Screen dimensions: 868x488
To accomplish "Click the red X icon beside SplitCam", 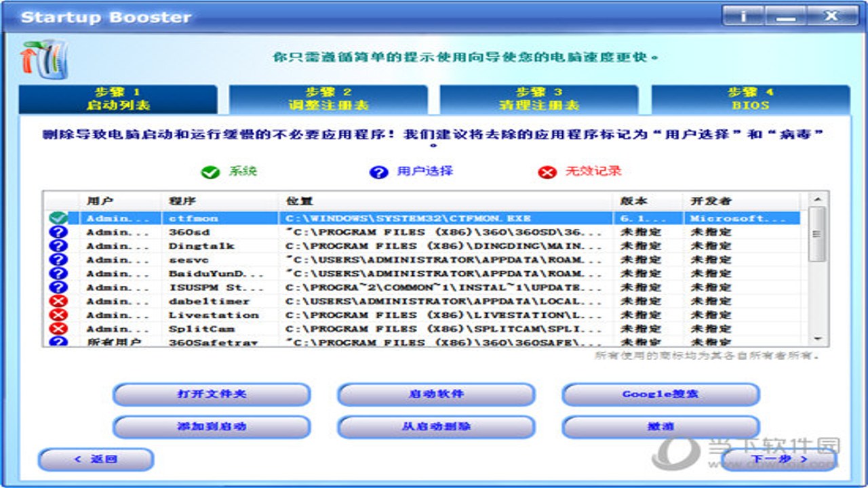I will pos(58,329).
